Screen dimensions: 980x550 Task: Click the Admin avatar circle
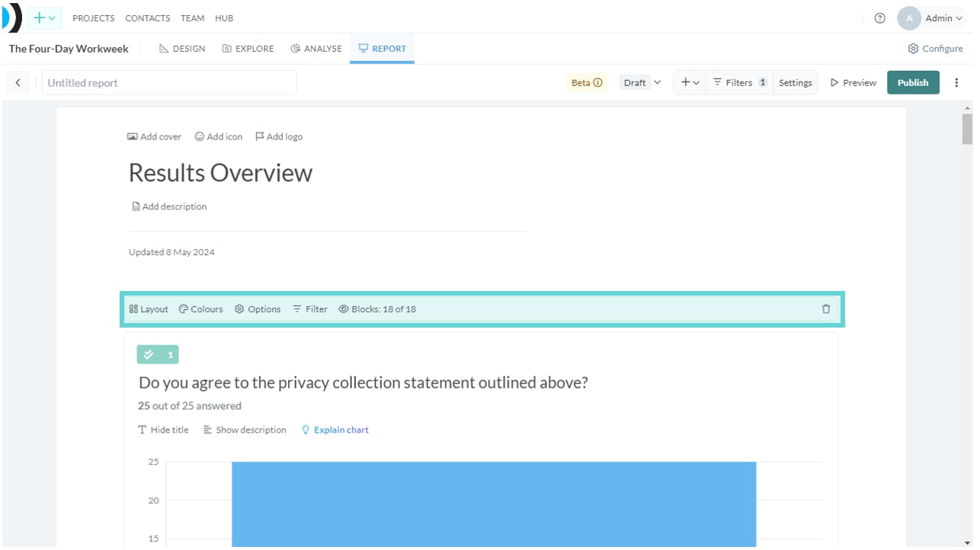pyautogui.click(x=909, y=18)
